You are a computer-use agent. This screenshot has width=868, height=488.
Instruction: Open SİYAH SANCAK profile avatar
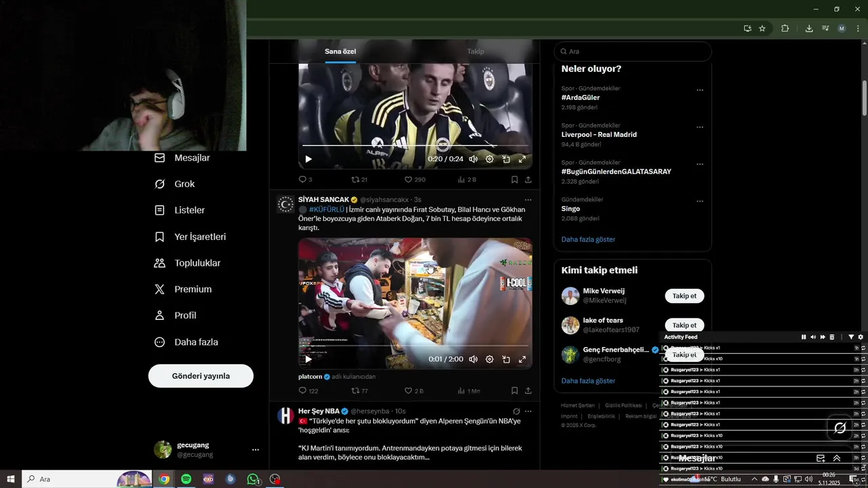286,204
